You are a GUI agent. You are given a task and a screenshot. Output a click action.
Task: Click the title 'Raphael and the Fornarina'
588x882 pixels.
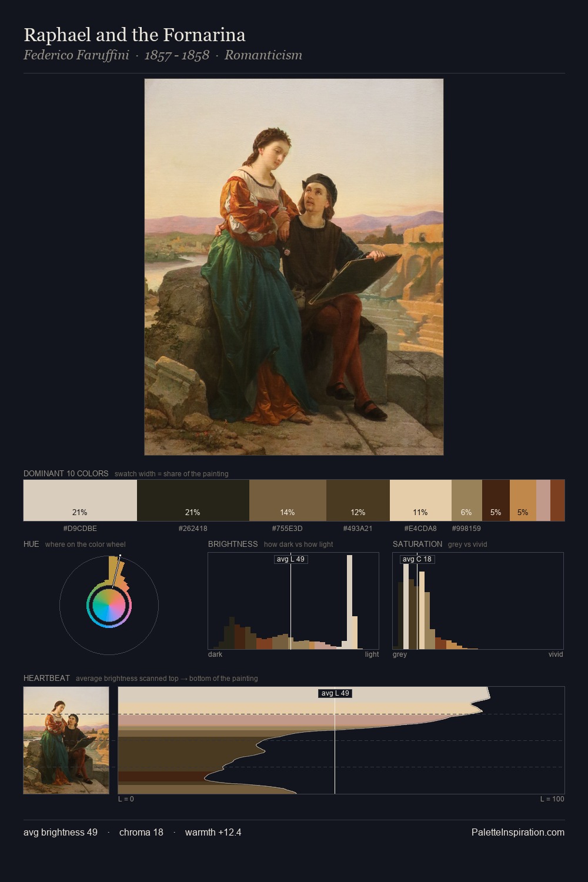pyautogui.click(x=135, y=35)
